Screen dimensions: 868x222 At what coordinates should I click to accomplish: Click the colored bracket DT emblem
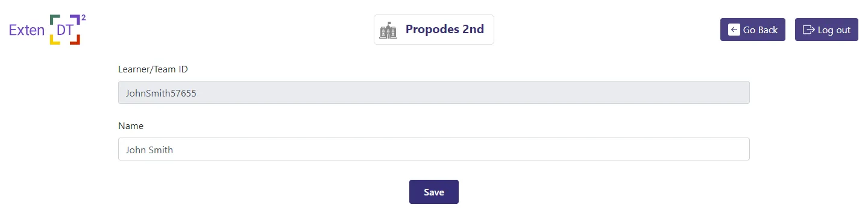point(65,30)
